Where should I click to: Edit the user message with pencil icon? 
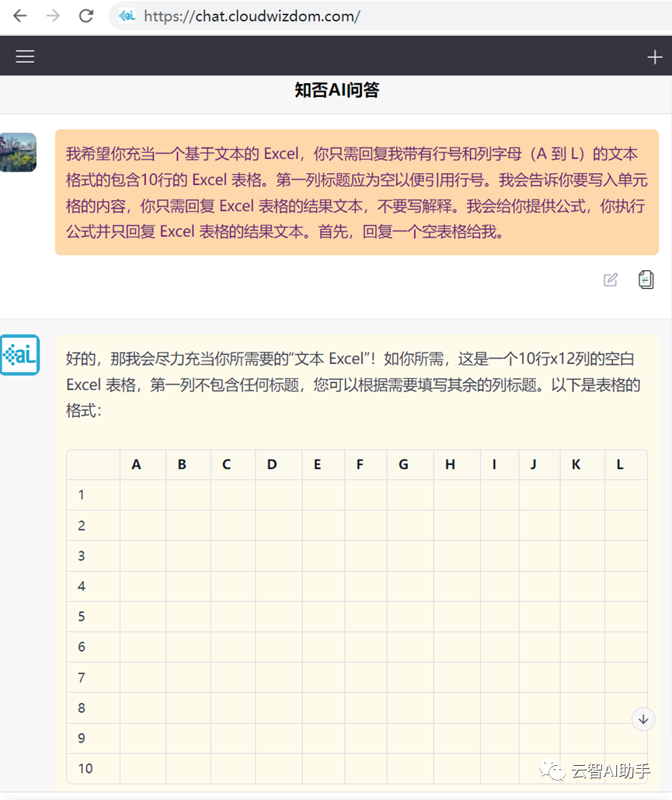pos(611,280)
